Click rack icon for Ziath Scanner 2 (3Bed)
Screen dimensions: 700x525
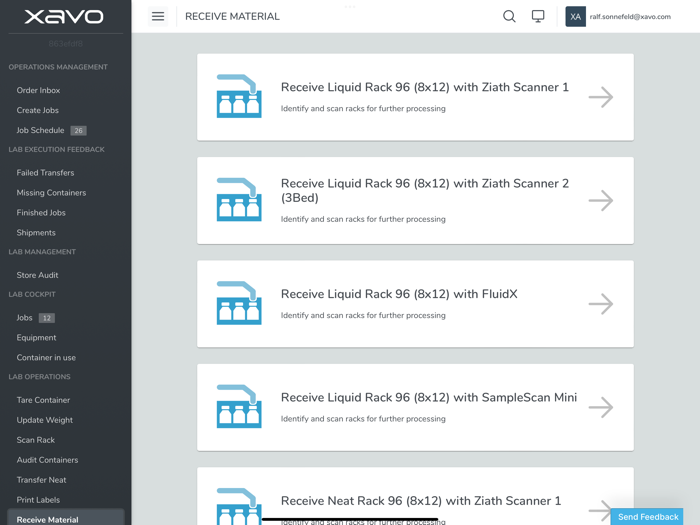pyautogui.click(x=239, y=200)
